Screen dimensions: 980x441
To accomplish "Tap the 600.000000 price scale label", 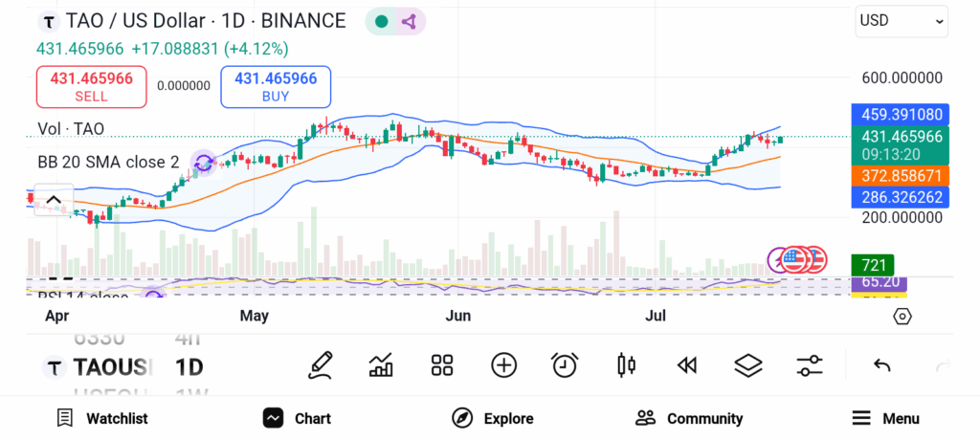I will click(x=902, y=78).
